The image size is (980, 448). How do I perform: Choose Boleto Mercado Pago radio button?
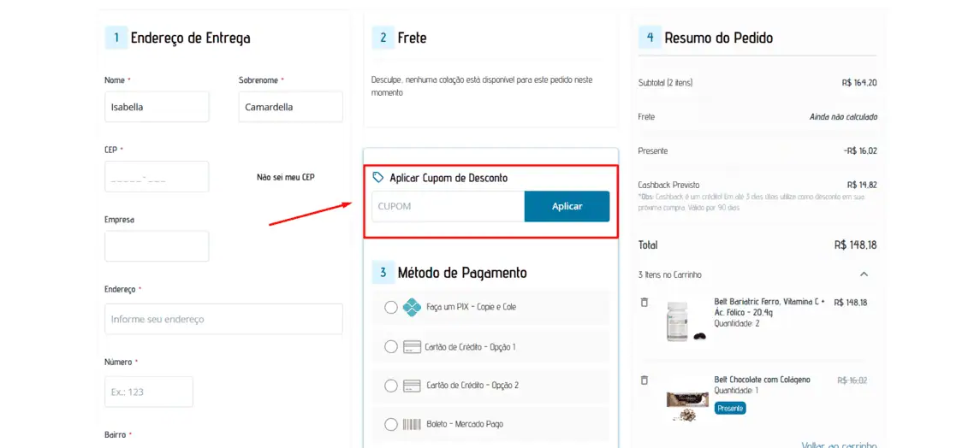point(391,424)
